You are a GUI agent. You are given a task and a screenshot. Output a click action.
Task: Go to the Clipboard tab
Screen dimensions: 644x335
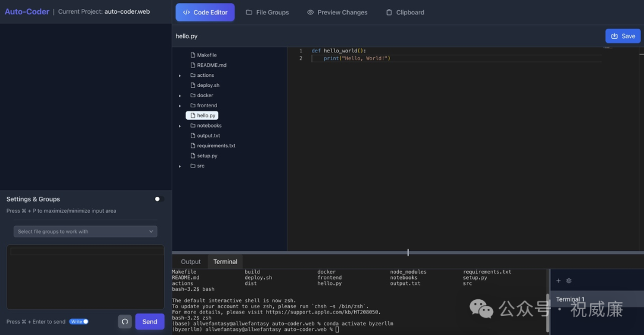(405, 13)
